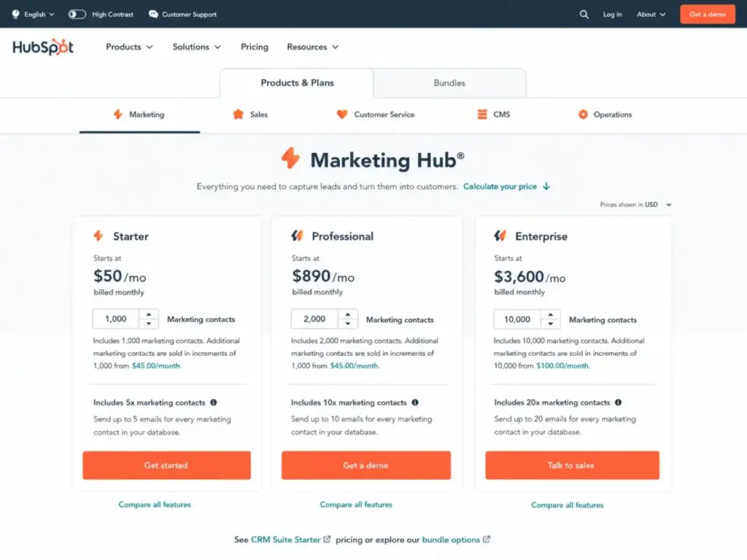Open the search magnifier icon
This screenshot has height=560, width=747.
[x=584, y=15]
